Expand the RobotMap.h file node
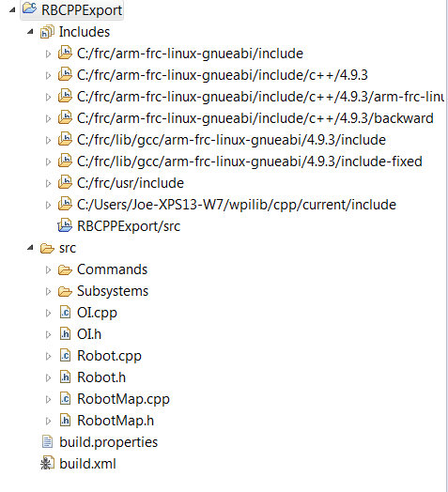Screen dimensions: 448x492 click(48, 421)
